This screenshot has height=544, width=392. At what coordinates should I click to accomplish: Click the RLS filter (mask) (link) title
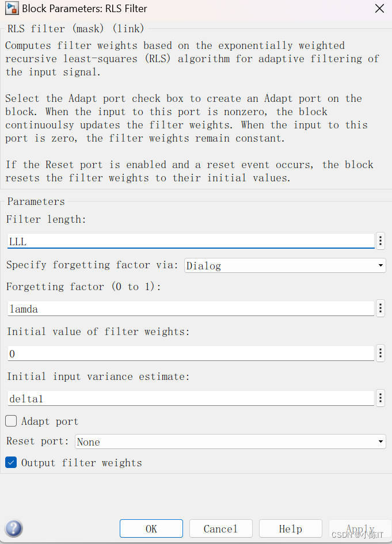coord(75,28)
